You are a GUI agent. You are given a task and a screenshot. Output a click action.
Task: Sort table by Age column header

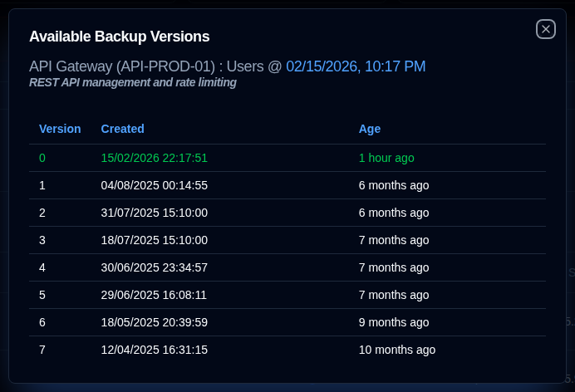click(370, 129)
